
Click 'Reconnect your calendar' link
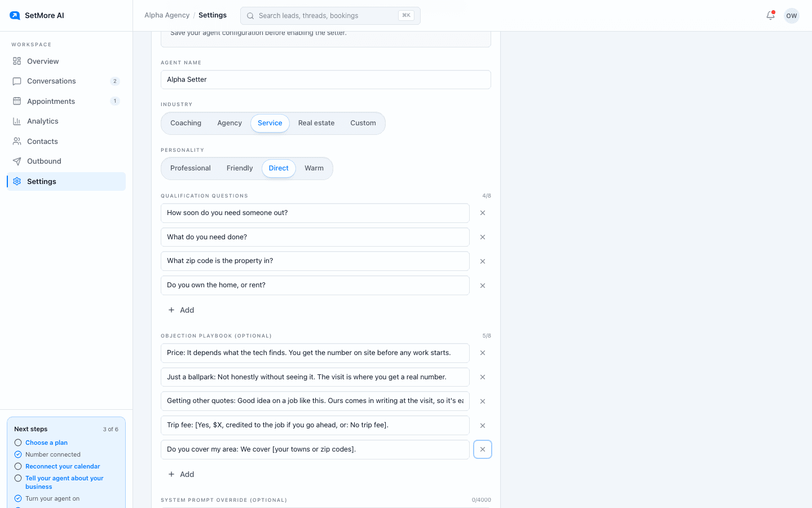click(x=63, y=466)
